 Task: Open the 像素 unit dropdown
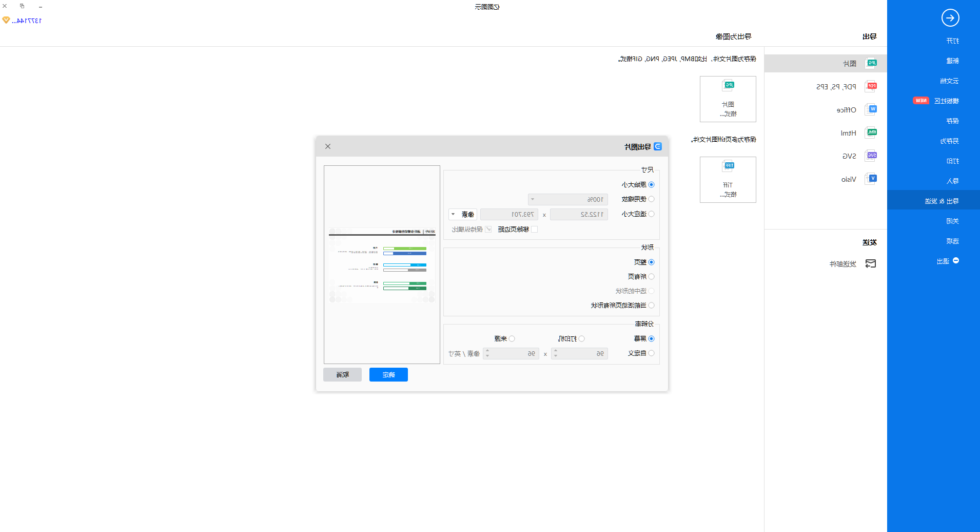pos(463,214)
